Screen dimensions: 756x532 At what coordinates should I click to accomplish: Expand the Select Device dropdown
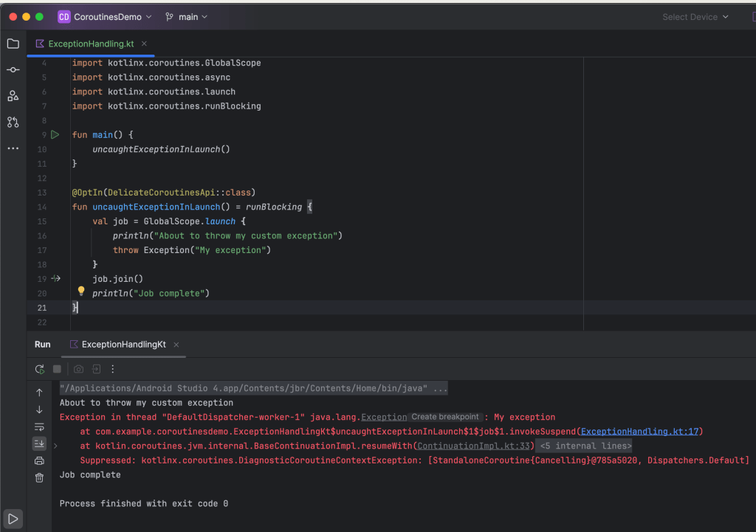[x=695, y=17]
